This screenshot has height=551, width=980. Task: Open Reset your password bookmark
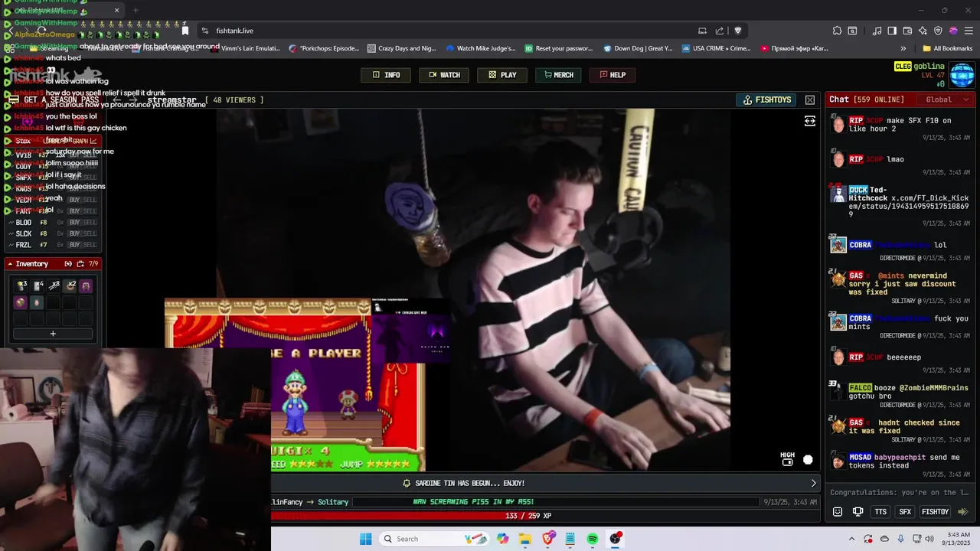coord(559,48)
